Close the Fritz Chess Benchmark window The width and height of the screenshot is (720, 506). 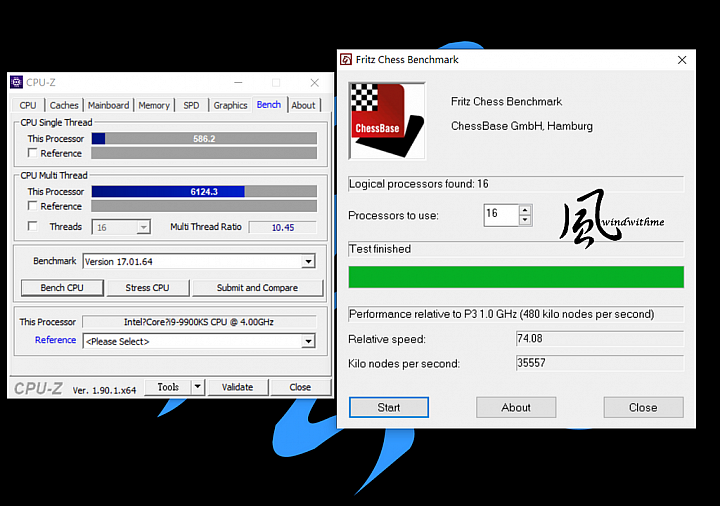pyautogui.click(x=682, y=60)
